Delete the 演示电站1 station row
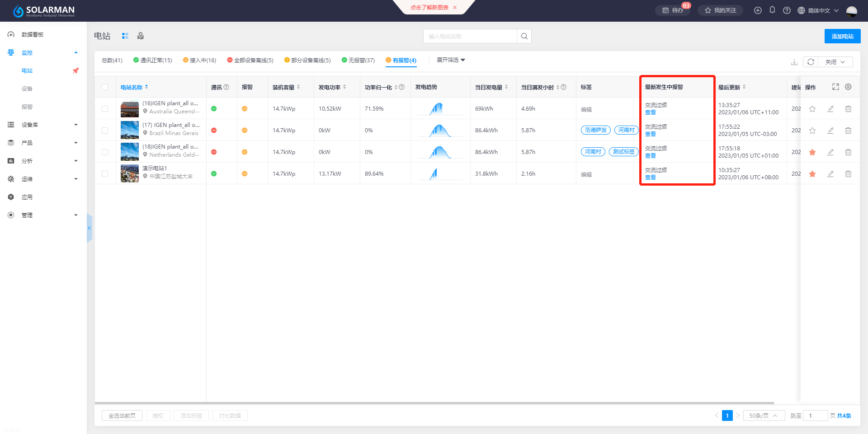The width and height of the screenshot is (868, 434). (848, 174)
